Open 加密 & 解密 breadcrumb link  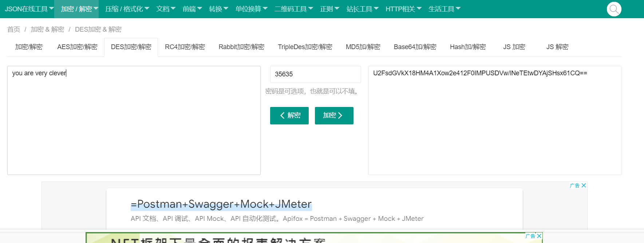47,29
